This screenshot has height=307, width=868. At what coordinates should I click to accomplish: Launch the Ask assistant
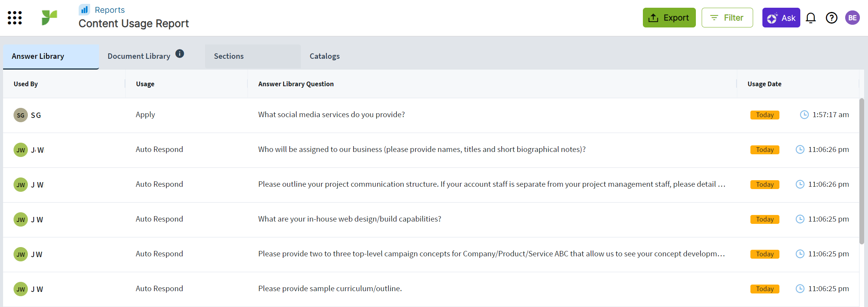click(x=781, y=18)
